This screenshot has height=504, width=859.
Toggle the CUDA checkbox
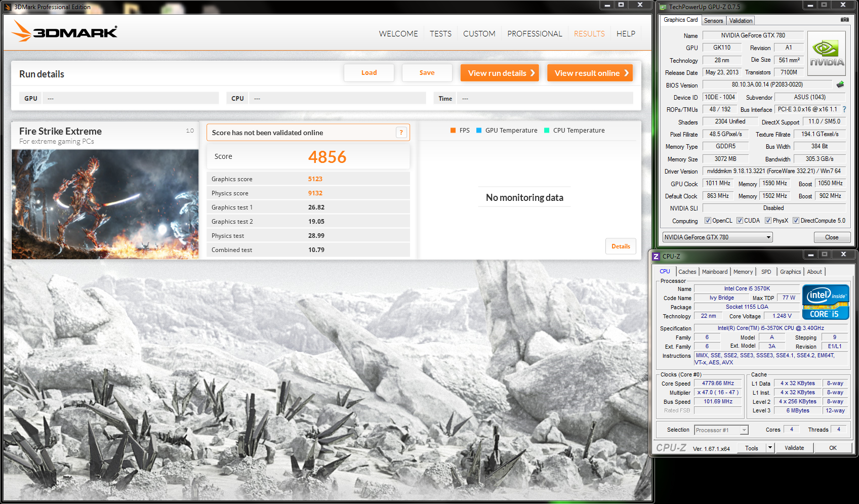tap(740, 221)
